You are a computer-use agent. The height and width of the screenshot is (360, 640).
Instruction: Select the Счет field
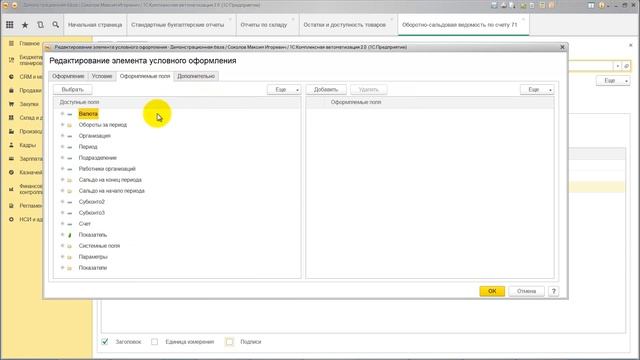pyautogui.click(x=85, y=224)
